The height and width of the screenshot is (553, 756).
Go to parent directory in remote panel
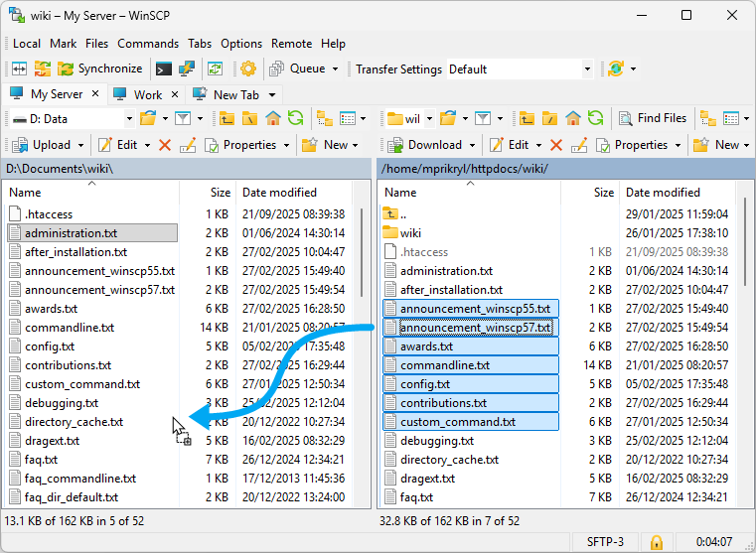pyautogui.click(x=528, y=118)
